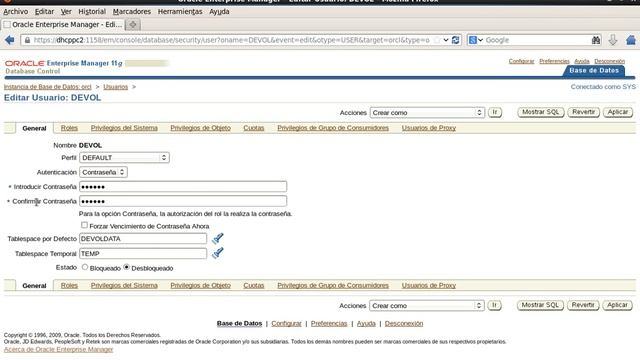Click the footer Desconexión link

404,323
